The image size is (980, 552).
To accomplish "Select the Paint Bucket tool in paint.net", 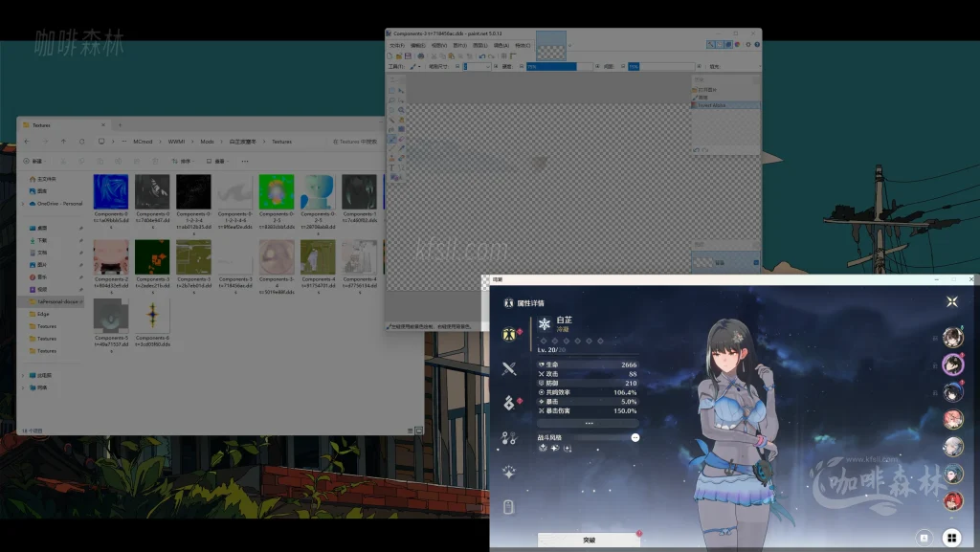I will [x=391, y=129].
